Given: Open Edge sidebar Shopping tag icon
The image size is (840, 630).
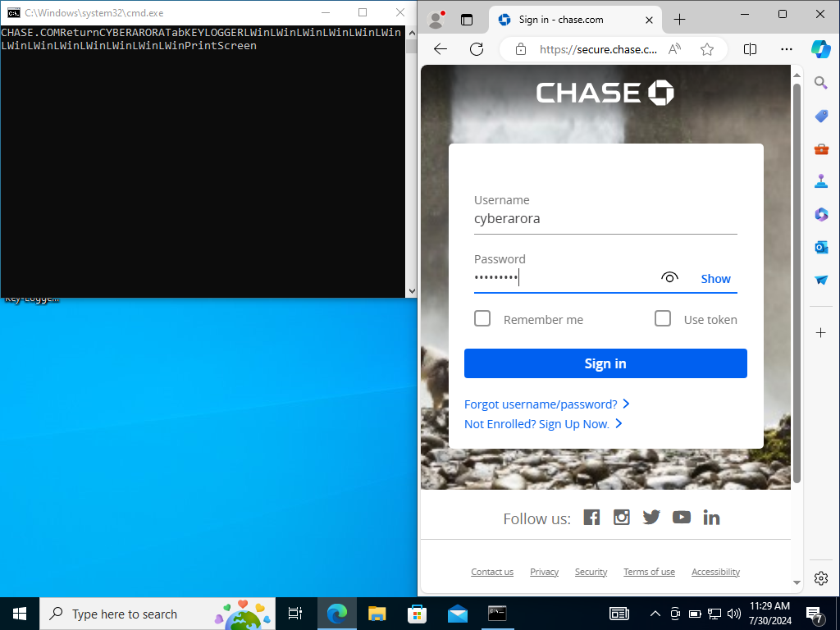Looking at the screenshot, I should 820,116.
